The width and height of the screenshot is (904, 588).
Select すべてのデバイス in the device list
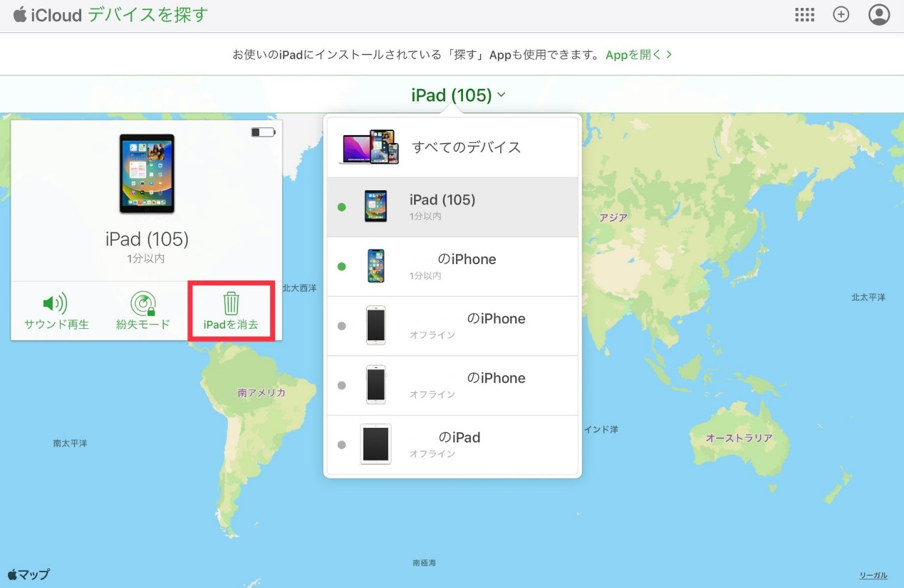pyautogui.click(x=452, y=147)
